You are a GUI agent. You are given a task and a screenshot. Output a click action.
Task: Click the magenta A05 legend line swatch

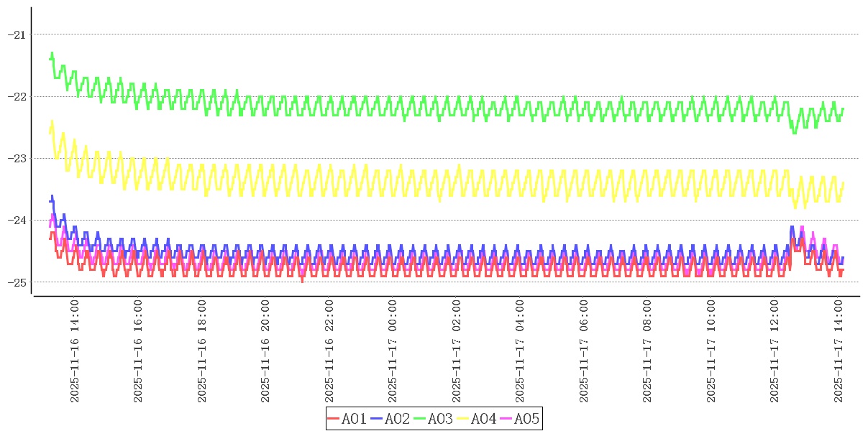click(x=506, y=419)
